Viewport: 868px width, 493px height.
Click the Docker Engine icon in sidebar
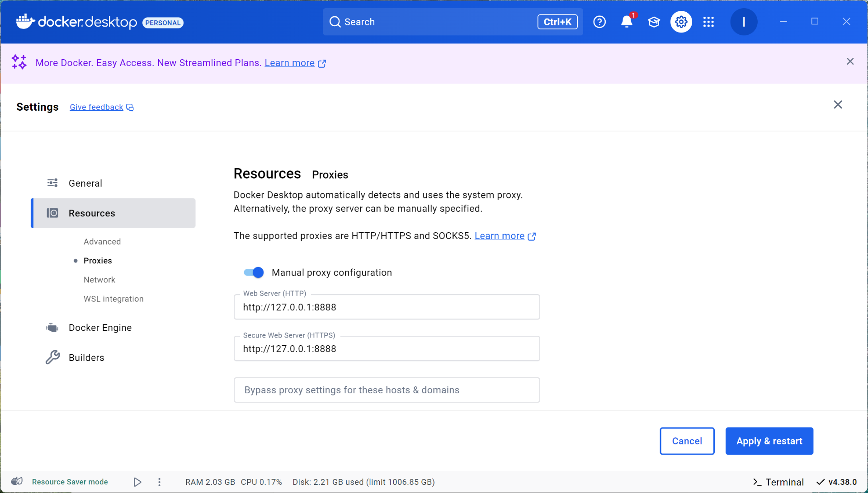pos(52,328)
